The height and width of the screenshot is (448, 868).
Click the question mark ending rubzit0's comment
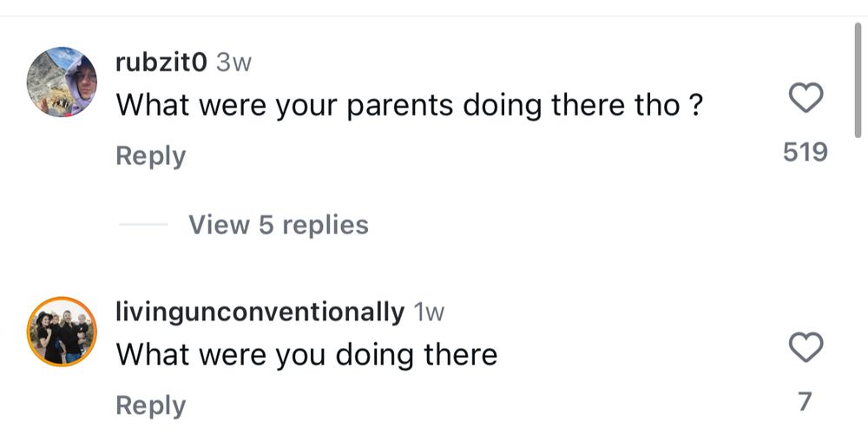pos(694,106)
